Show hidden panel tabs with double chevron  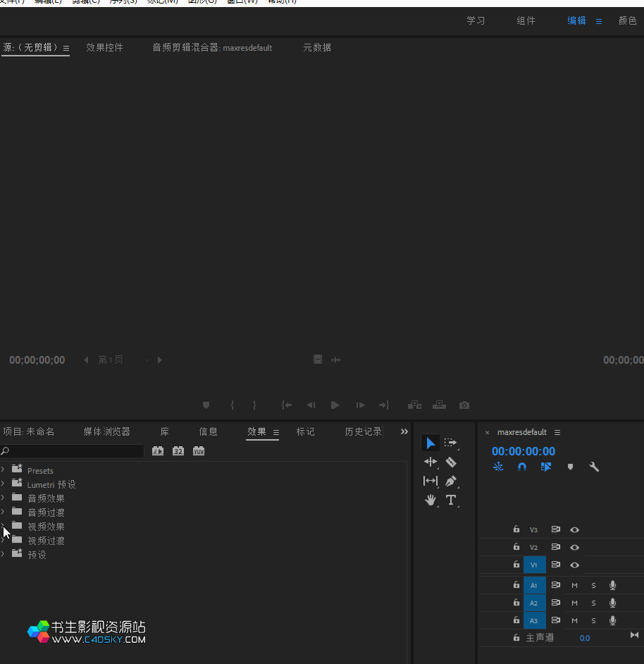[x=404, y=431]
